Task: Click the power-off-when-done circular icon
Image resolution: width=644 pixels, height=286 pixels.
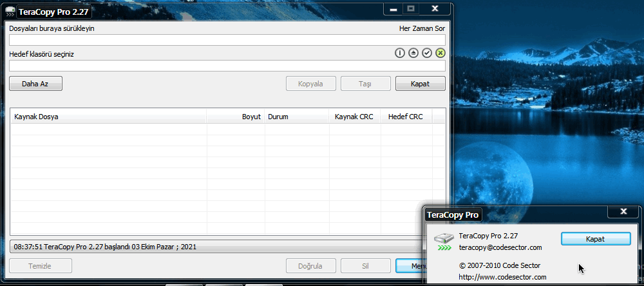Action: click(400, 53)
